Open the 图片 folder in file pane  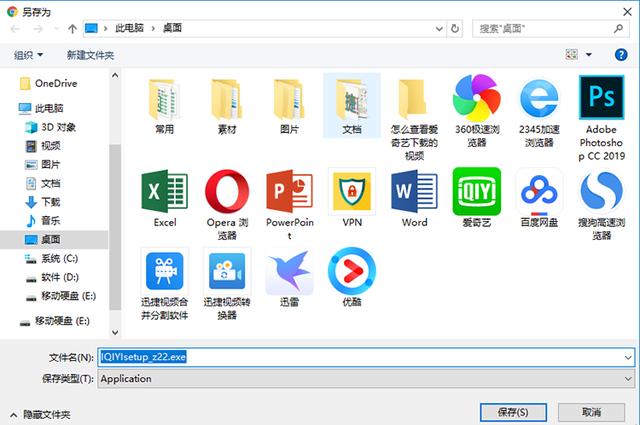(x=289, y=106)
